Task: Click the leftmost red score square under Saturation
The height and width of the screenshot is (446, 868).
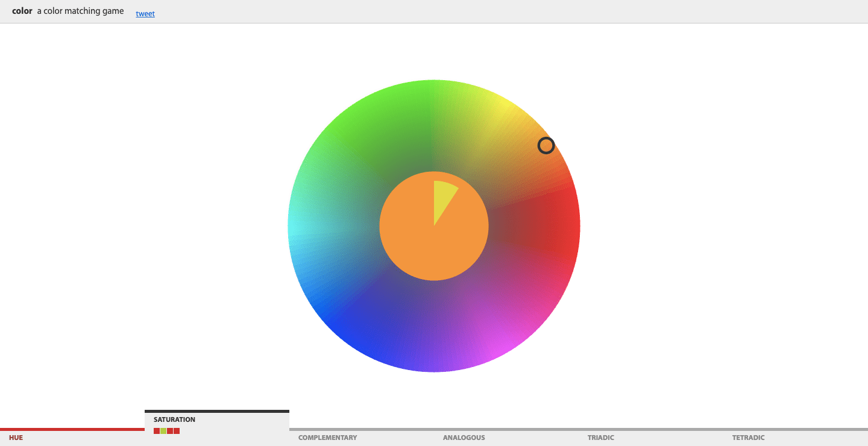Action: tap(157, 431)
